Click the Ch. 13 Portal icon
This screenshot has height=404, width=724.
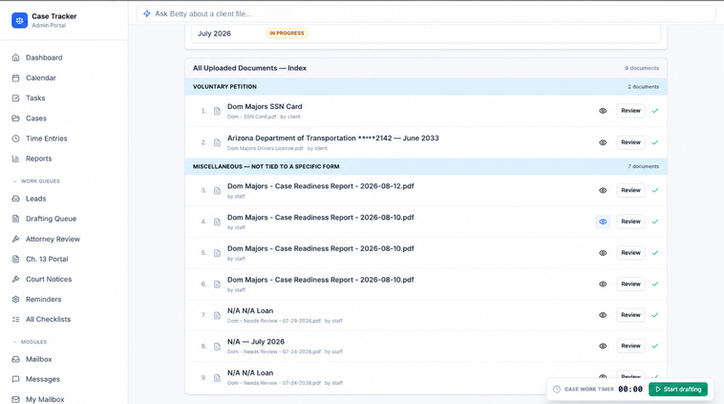click(x=16, y=259)
